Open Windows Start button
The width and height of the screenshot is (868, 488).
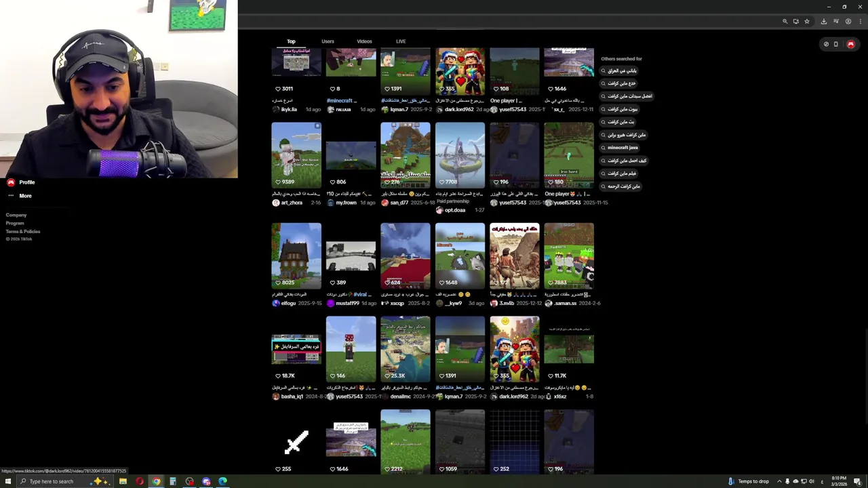(8, 481)
